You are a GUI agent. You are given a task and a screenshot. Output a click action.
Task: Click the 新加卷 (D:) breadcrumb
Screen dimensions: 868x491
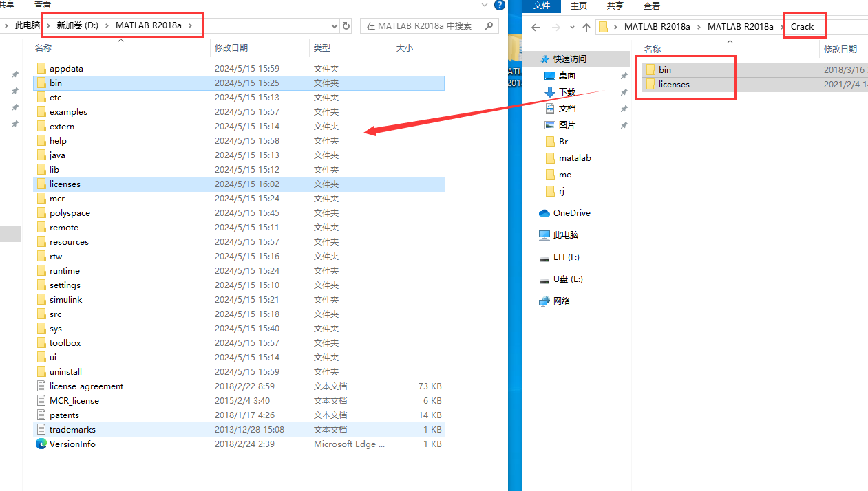pyautogui.click(x=77, y=25)
